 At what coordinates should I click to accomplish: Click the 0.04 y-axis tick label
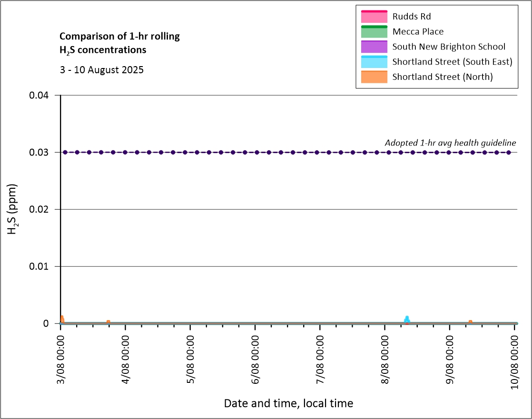(x=39, y=96)
